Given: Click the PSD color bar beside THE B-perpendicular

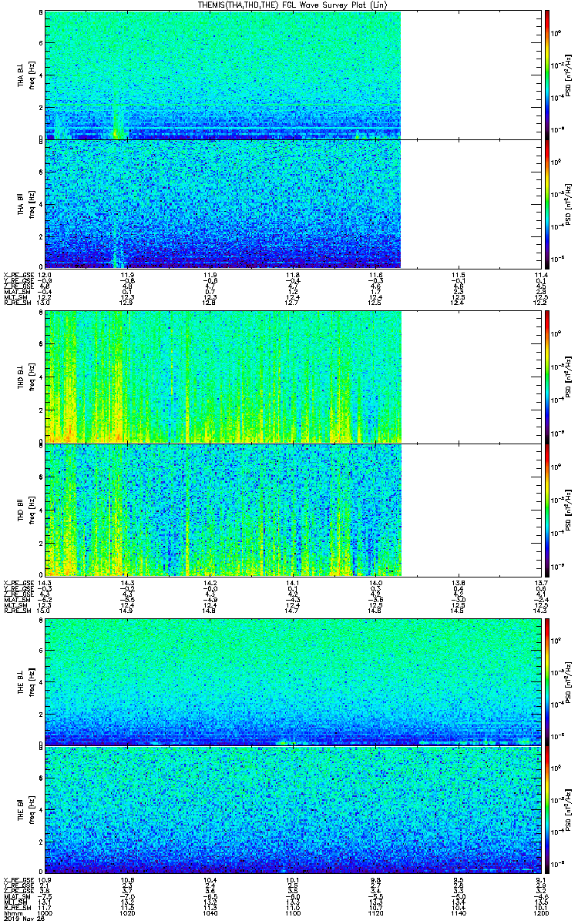Looking at the screenshot, I should click(547, 681).
